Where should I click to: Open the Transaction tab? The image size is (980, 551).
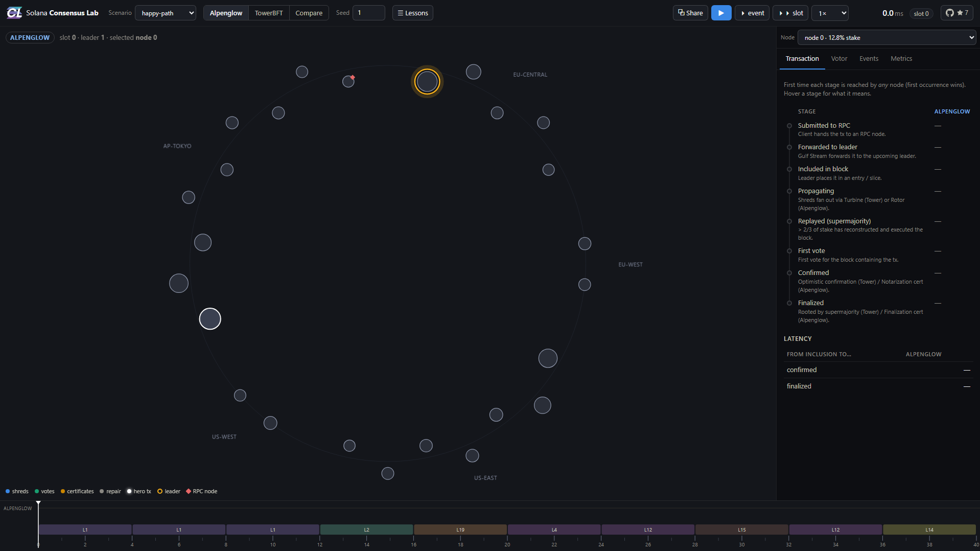click(802, 59)
